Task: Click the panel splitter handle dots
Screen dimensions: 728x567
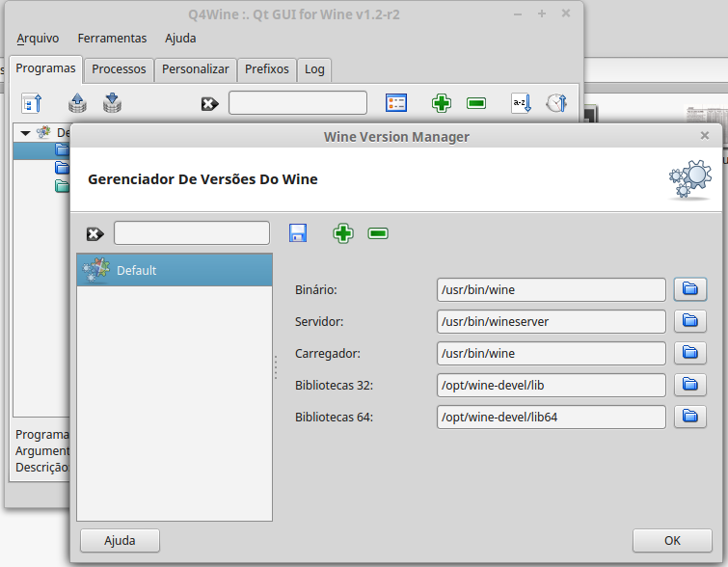Action: [x=276, y=367]
